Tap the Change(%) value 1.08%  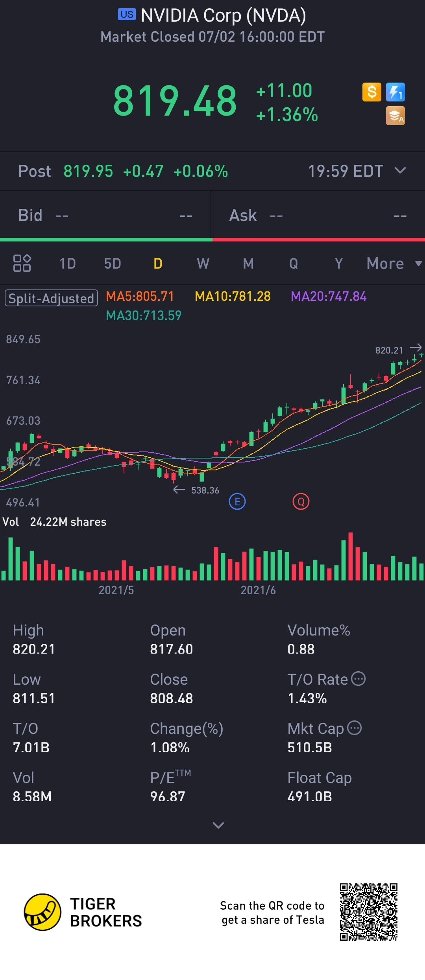170,747
